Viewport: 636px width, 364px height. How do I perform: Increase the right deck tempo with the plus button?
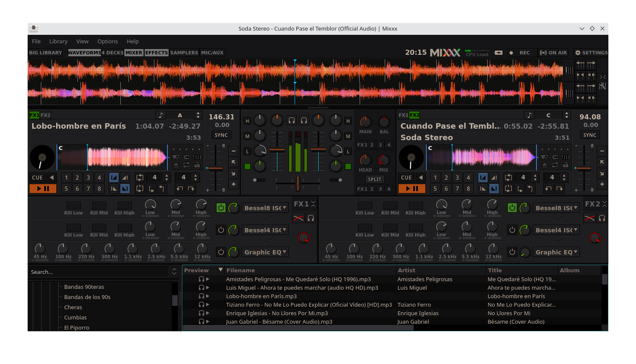pyautogui.click(x=602, y=184)
